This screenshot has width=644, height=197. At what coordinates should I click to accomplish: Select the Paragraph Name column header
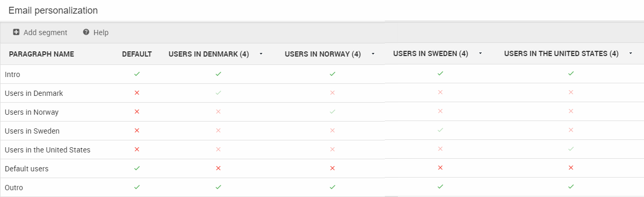click(41, 54)
